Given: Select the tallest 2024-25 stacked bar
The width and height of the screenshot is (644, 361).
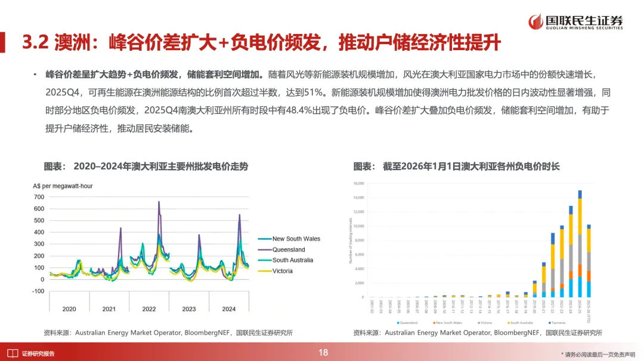Looking at the screenshot, I should click(578, 239).
